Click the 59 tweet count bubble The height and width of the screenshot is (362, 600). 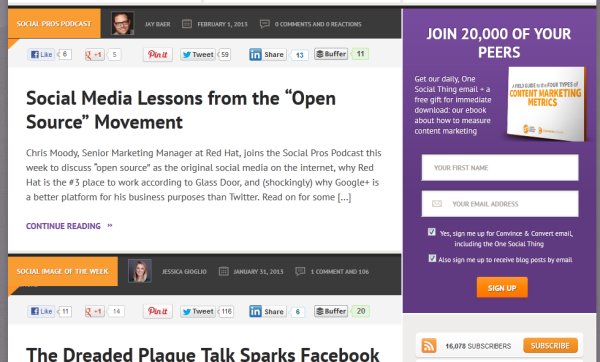[x=225, y=54]
